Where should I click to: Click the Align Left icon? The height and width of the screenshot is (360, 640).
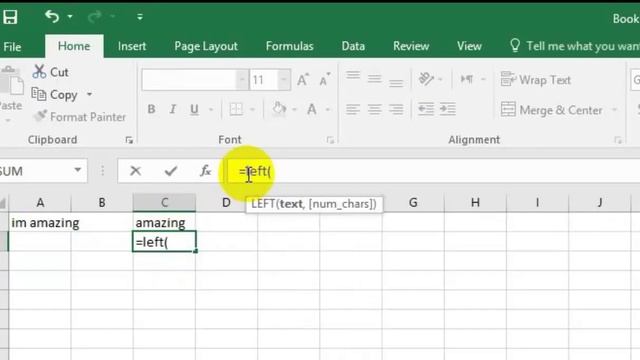coord(353,109)
